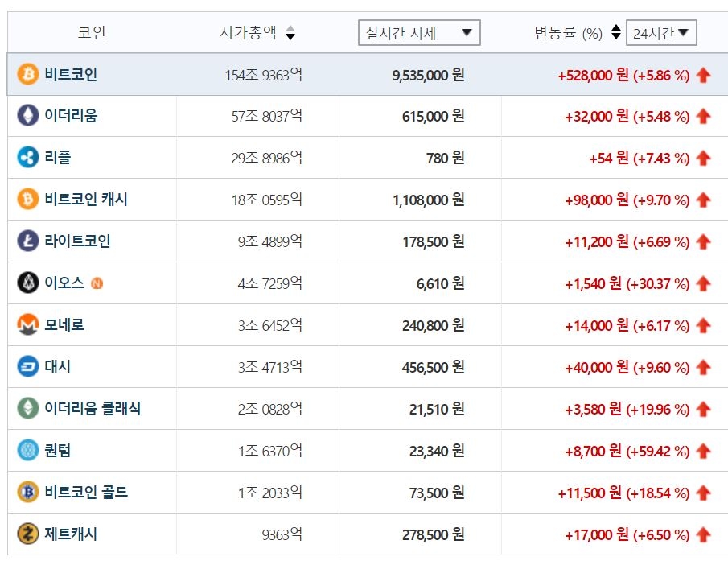
Task: Click the Zcash yellow logo icon
Action: tap(27, 534)
